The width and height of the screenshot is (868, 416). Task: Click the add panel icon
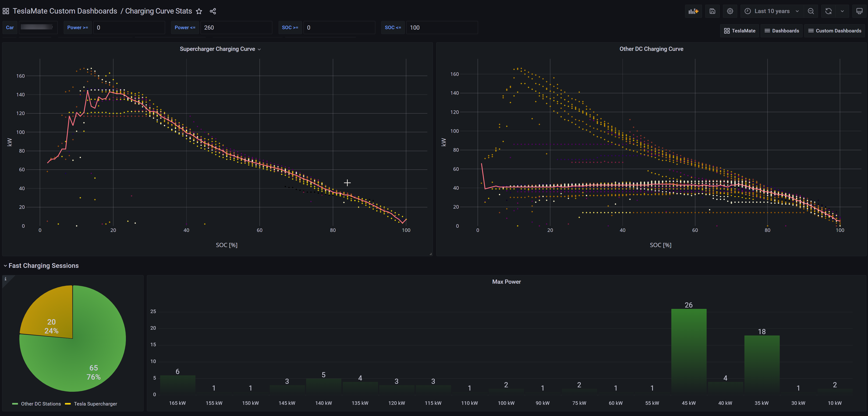click(693, 11)
